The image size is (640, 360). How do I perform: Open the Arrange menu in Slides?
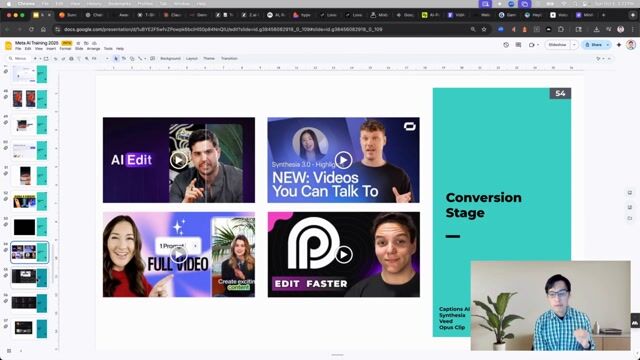click(x=93, y=49)
